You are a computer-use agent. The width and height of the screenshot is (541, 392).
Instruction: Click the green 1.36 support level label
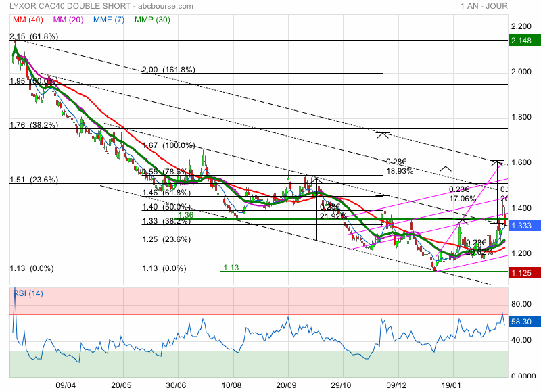click(185, 215)
